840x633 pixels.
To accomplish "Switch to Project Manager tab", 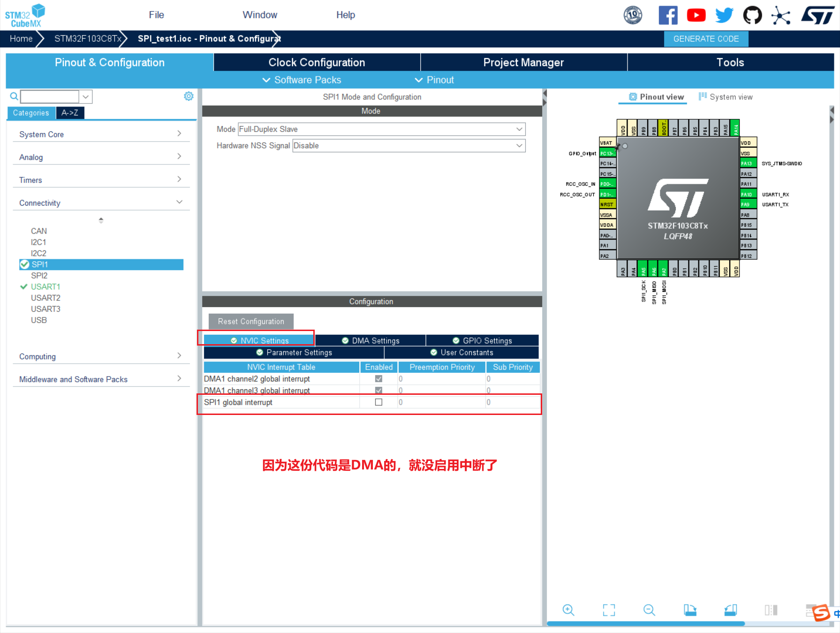I will click(523, 62).
